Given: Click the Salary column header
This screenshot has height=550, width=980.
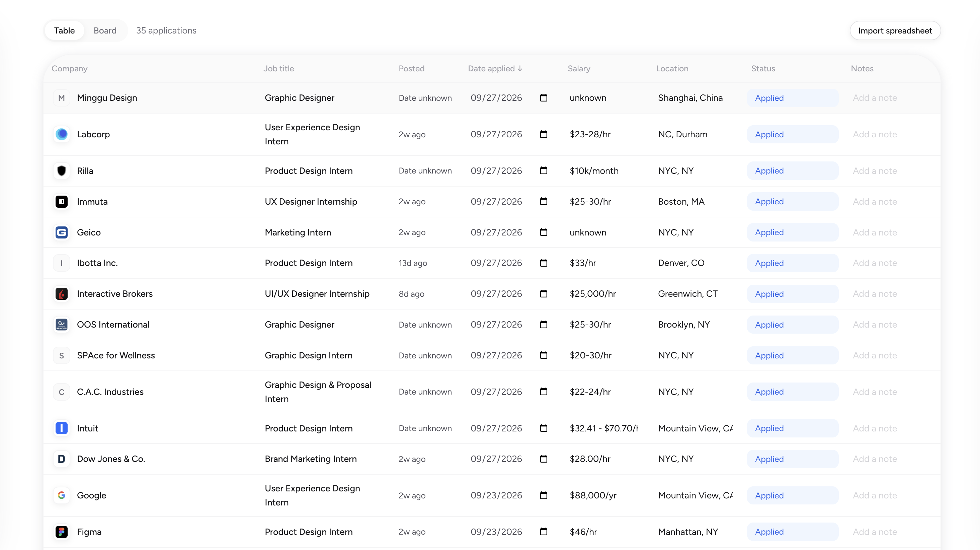Looking at the screenshot, I should coord(579,69).
